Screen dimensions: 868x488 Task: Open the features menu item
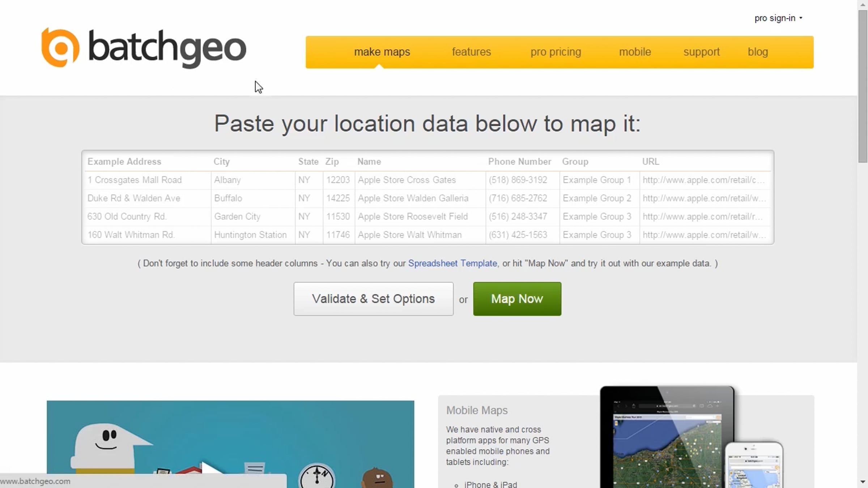point(471,52)
